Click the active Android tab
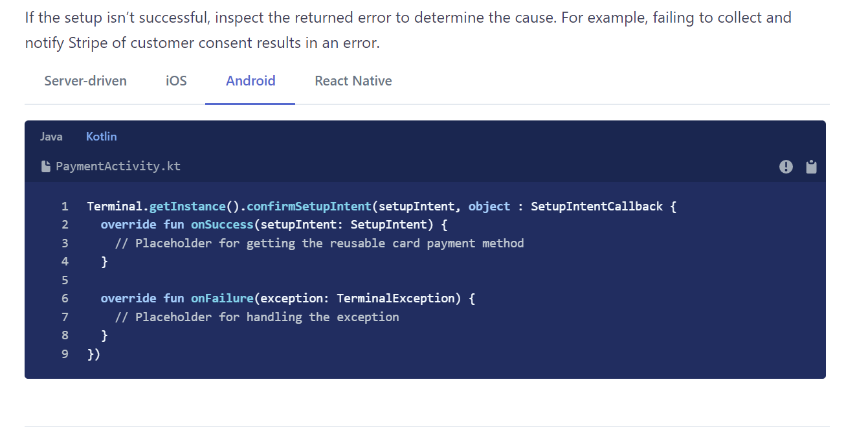868x428 pixels. tap(250, 81)
